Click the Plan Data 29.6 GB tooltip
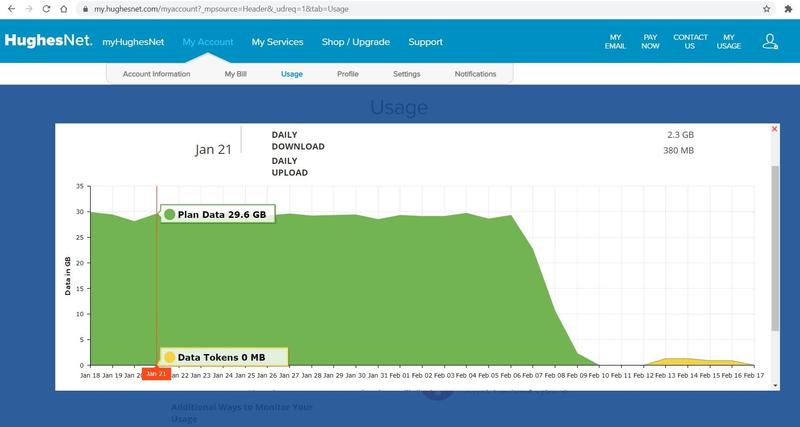This screenshot has width=800, height=427. [218, 214]
